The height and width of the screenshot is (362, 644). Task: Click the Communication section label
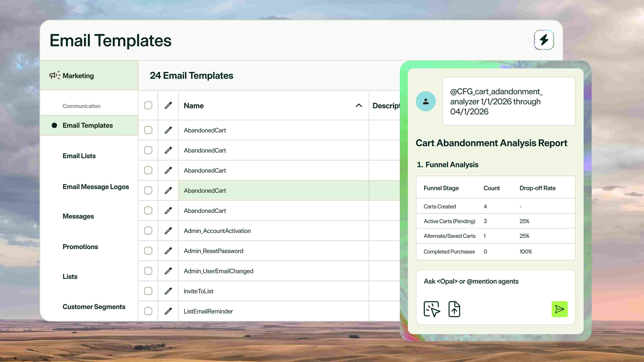82,106
